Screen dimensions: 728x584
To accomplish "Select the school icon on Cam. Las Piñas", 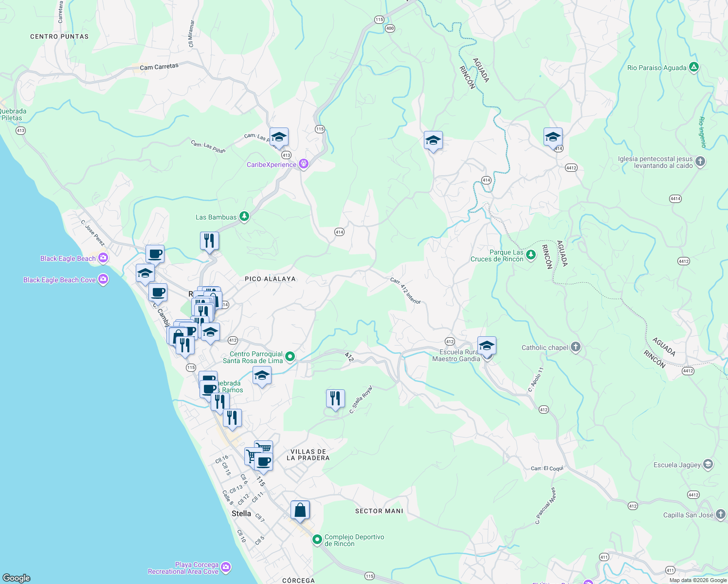I will [278, 137].
